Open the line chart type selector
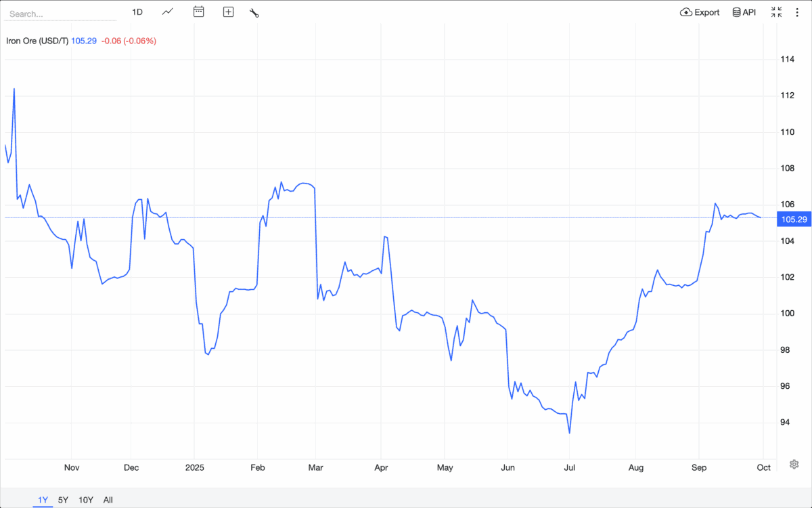The height and width of the screenshot is (508, 812). pos(168,12)
